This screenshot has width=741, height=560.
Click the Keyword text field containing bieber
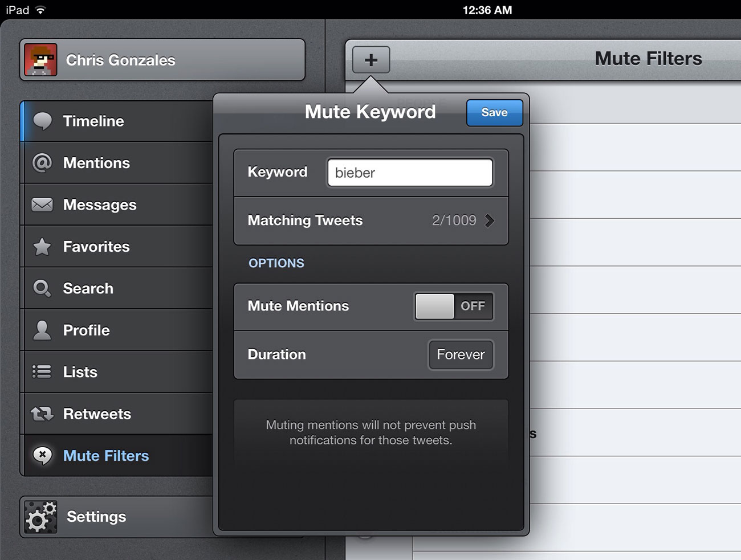coord(410,173)
